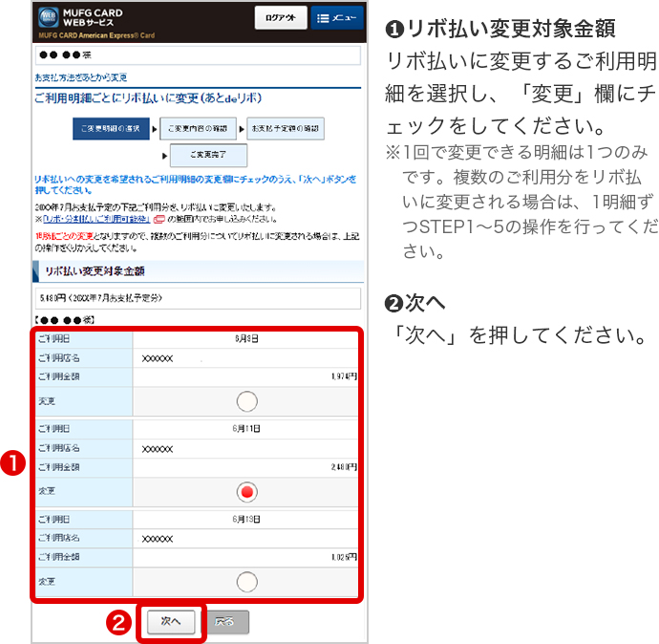The height and width of the screenshot is (644, 659).
Task: Select the 変更 radio for 6月11日 transaction
Action: coord(246,491)
